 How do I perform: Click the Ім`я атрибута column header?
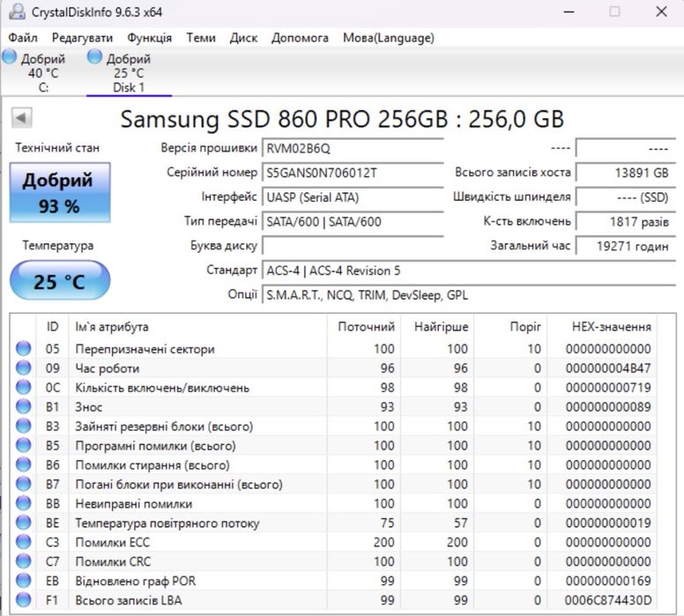pyautogui.click(x=198, y=326)
